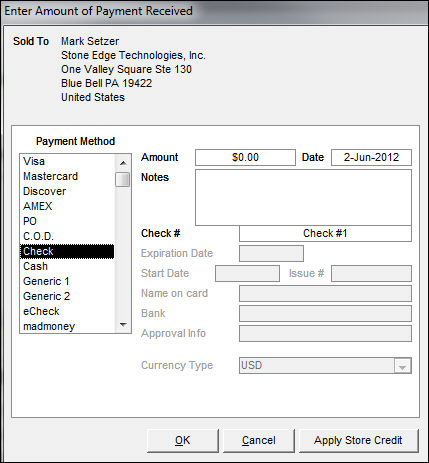This screenshot has height=463, width=429.
Task: Click the payment list scroll-up arrow
Action: tap(123, 163)
